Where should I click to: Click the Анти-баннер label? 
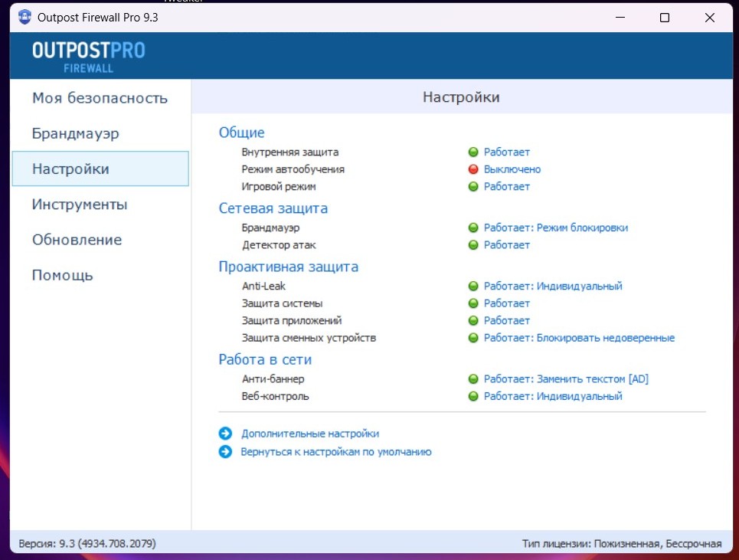(273, 379)
